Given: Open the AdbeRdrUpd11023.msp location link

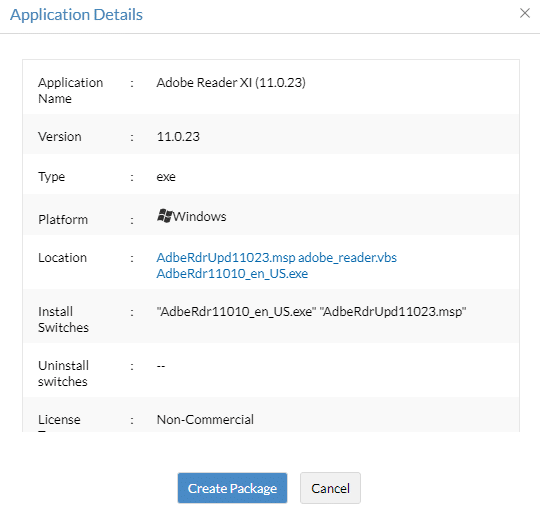Looking at the screenshot, I should 226,258.
